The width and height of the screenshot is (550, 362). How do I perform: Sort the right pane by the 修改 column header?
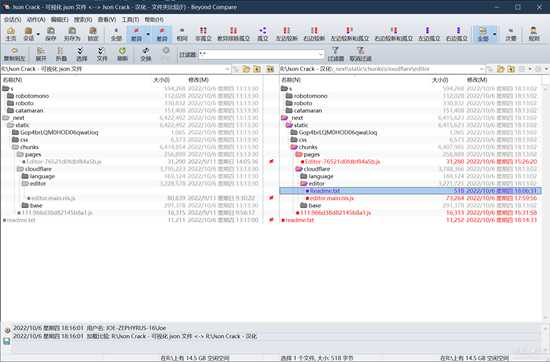click(477, 80)
